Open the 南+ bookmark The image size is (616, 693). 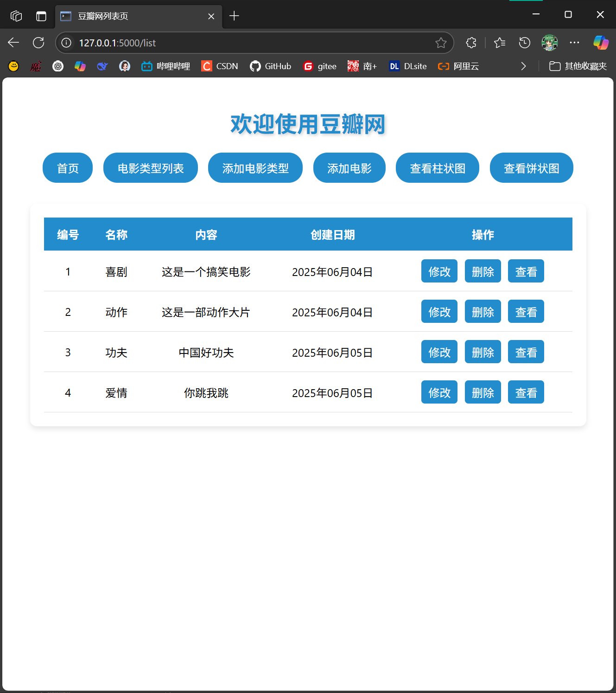[362, 66]
